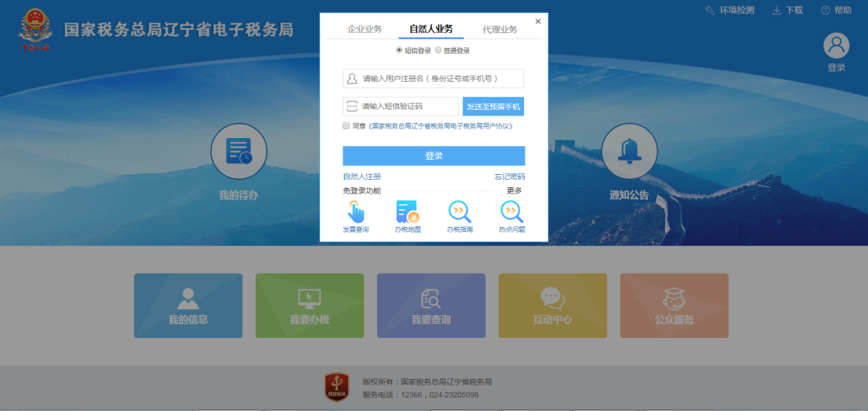Click the 版权所有 line in footer
This screenshot has height=411, width=868.
coord(428,381)
